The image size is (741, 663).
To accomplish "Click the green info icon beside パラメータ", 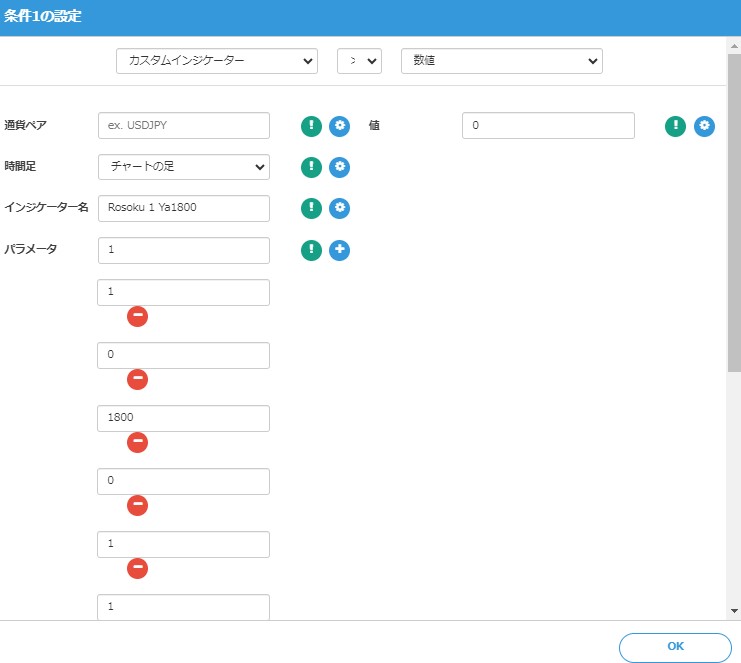I will 312,250.
